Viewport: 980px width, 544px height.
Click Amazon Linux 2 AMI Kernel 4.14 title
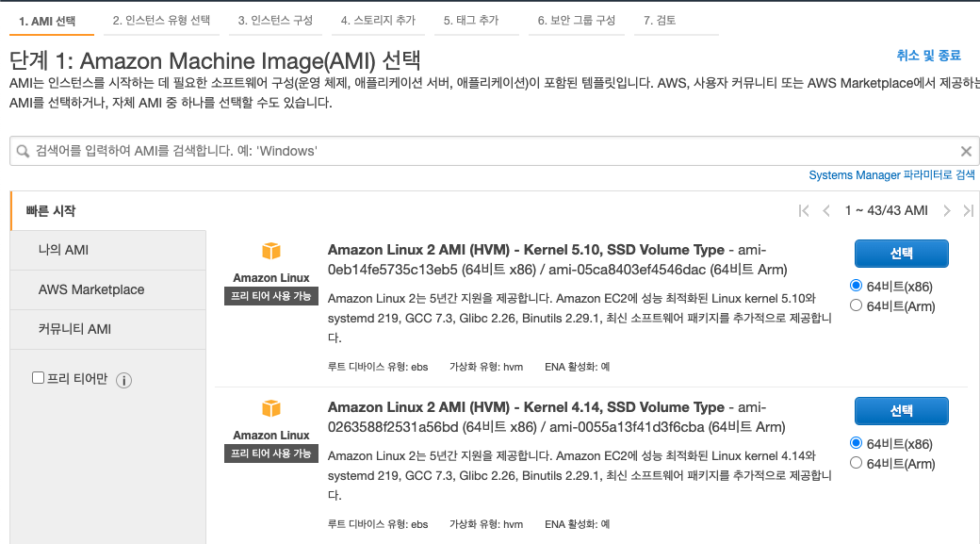coord(526,407)
